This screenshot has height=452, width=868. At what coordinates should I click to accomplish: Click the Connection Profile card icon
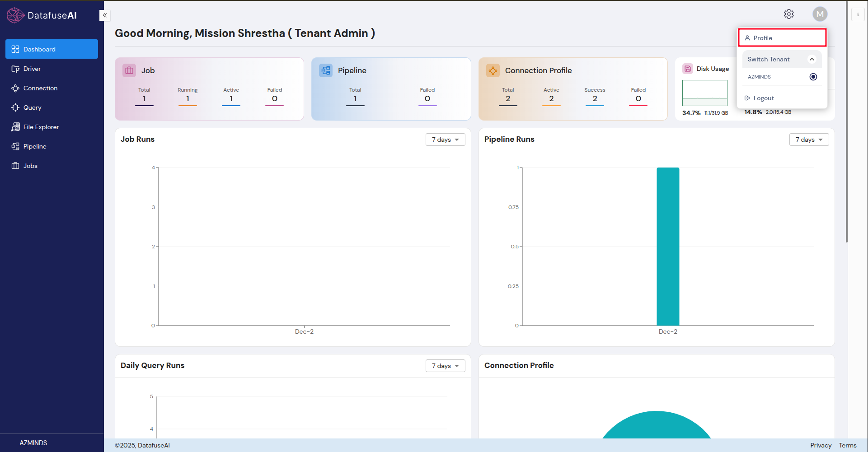click(x=493, y=70)
